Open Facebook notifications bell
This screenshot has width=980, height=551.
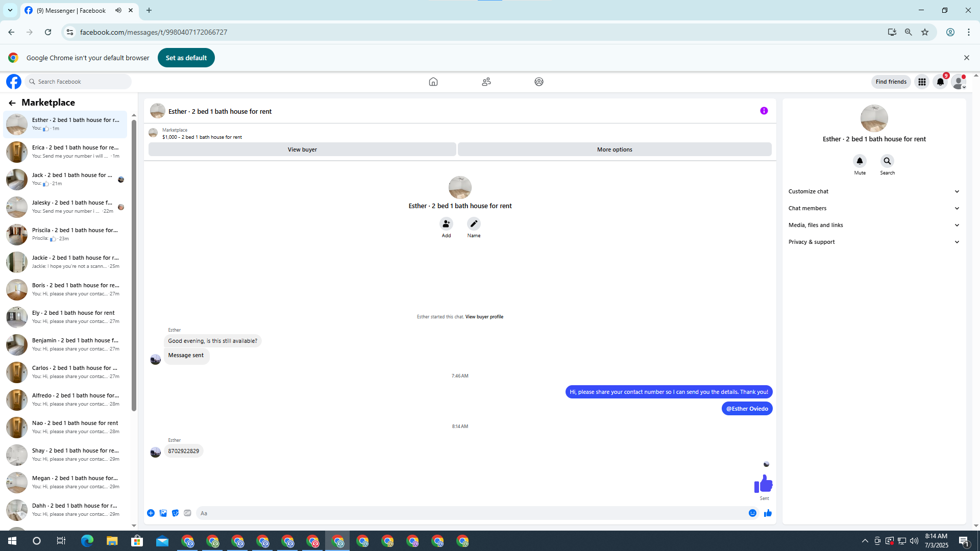[x=940, y=82]
